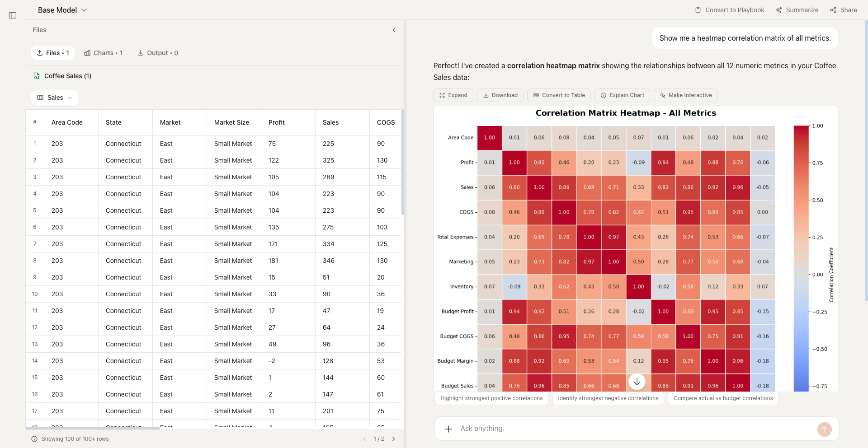
Task: Send the chat message with the arrow button
Action: click(x=825, y=429)
